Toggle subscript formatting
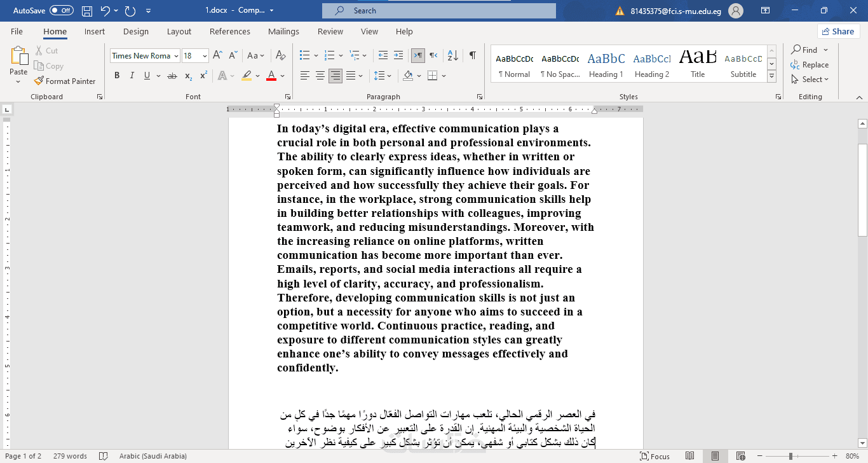Image resolution: width=868 pixels, height=463 pixels. (188, 76)
